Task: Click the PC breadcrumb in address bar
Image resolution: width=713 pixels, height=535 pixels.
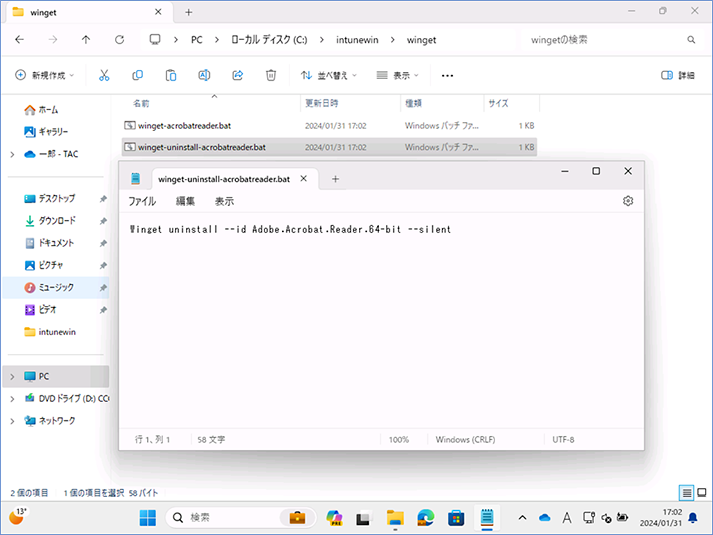Action: [x=197, y=40]
